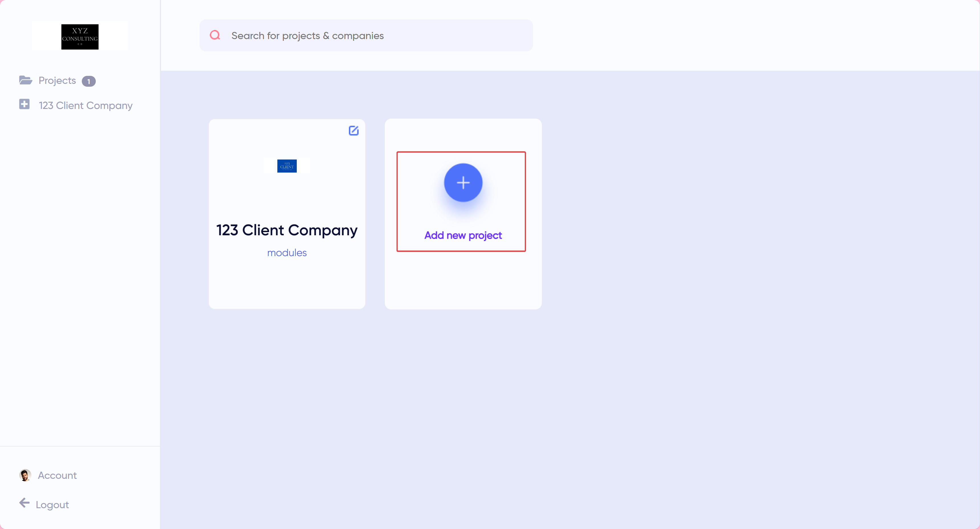Viewport: 980px width, 529px height.
Task: Click the empty area of Add project card
Action: (463, 282)
